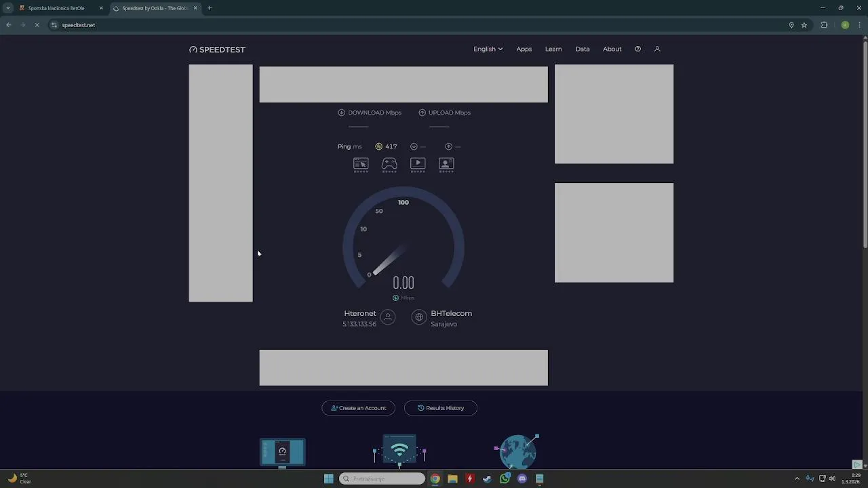
Task: Click the browser back arrow
Action: 9,25
